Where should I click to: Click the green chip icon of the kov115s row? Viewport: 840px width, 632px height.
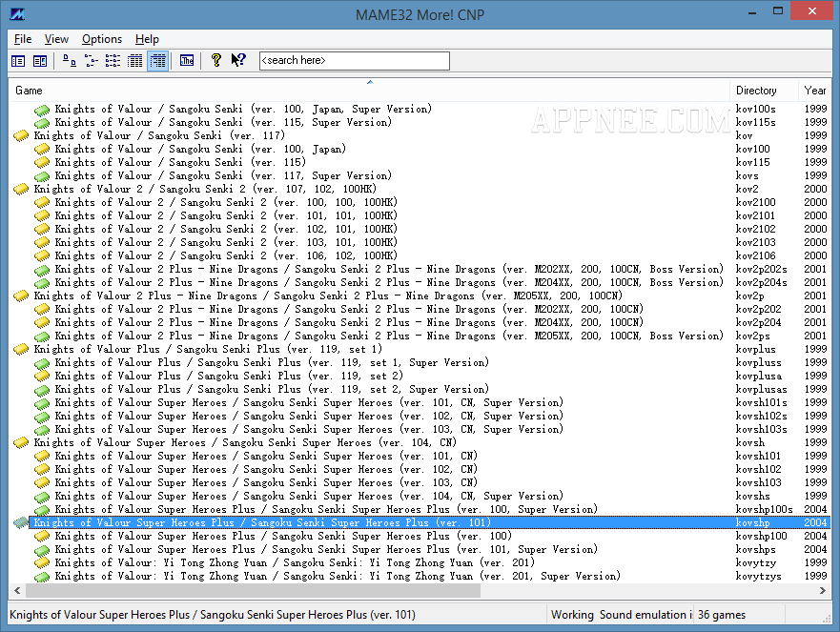pyautogui.click(x=42, y=123)
